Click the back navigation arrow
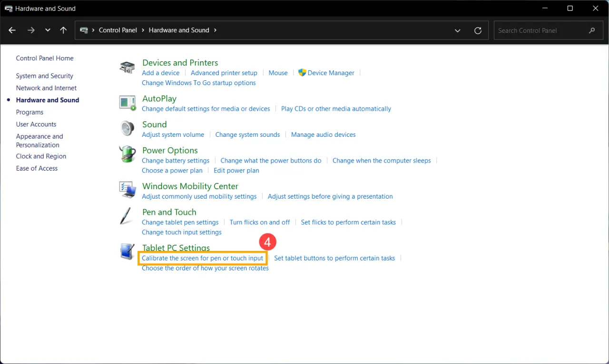Viewport: 609px width, 364px height. (12, 30)
